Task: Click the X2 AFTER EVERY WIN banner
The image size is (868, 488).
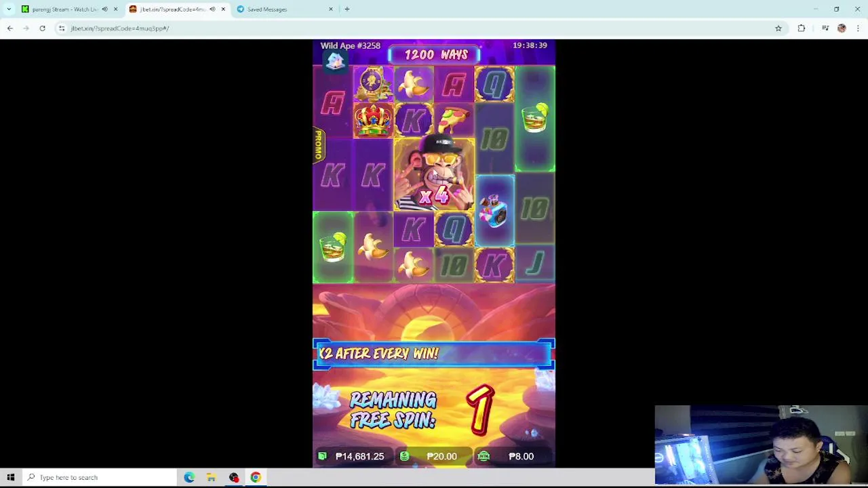Action: click(434, 354)
